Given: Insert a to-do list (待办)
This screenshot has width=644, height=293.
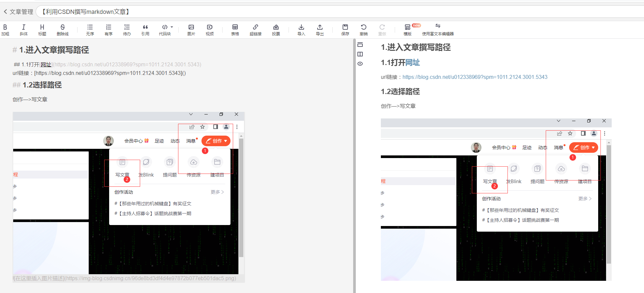Looking at the screenshot, I should [127, 30].
